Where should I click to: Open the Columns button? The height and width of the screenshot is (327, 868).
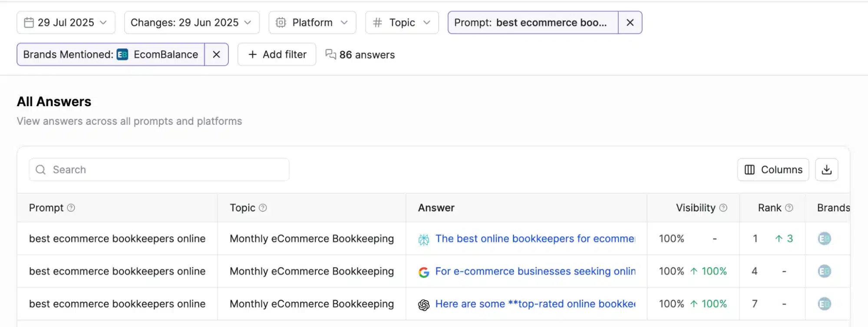(x=773, y=170)
